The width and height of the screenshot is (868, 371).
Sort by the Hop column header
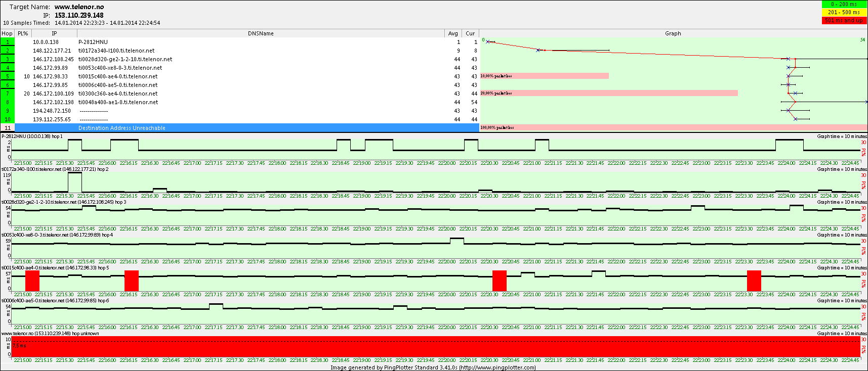(7, 33)
